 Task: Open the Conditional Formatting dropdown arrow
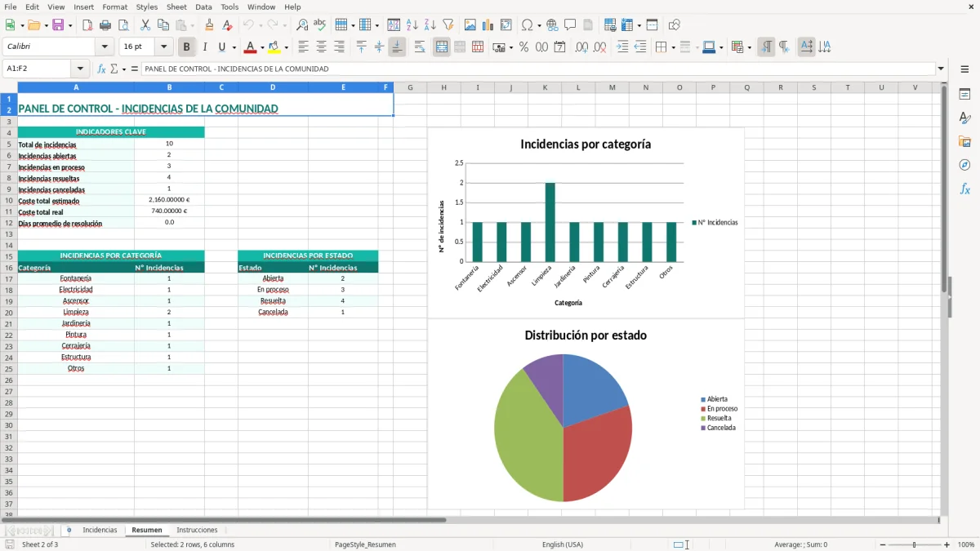coord(749,47)
